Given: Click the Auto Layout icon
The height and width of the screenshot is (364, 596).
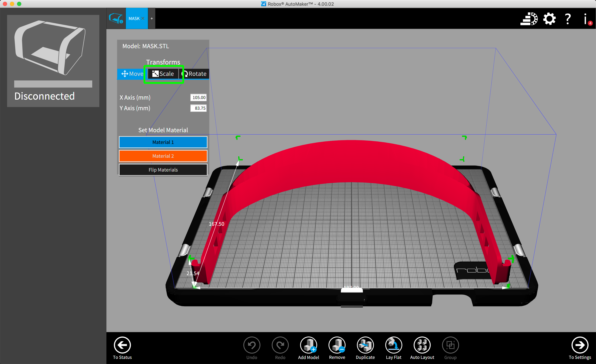Looking at the screenshot, I should coord(422,345).
